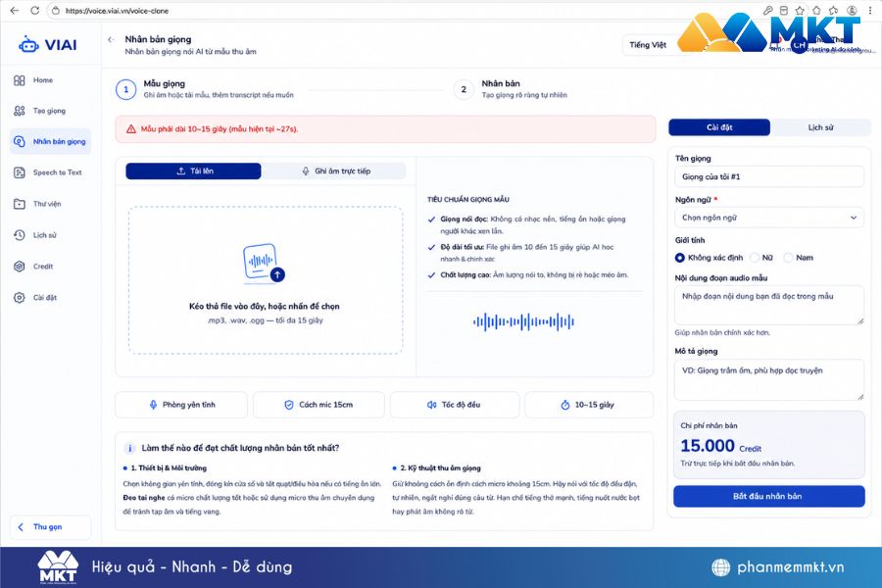Switch to Ghi âm trực tiếp tab
882x588 pixels.
click(x=336, y=171)
